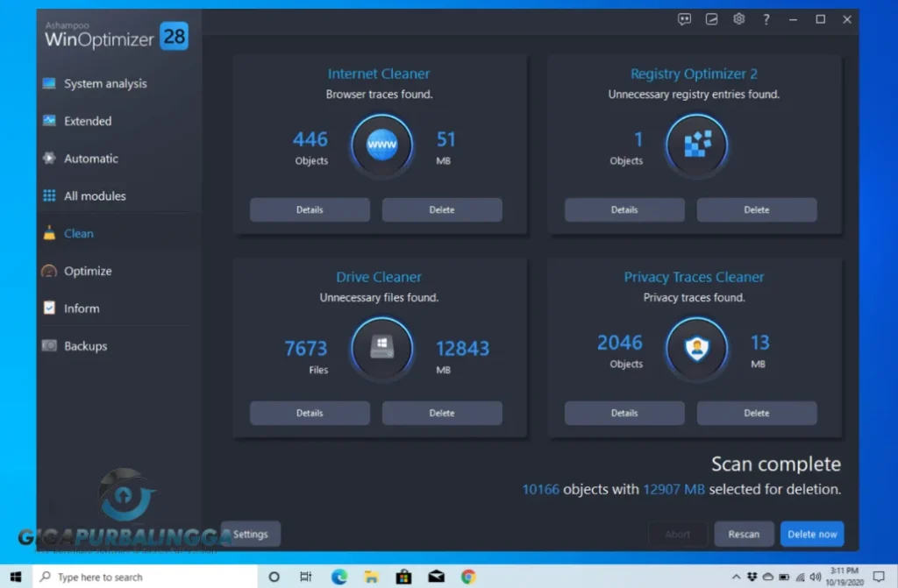Select the Extended sidebar icon
898x588 pixels.
pos(51,121)
